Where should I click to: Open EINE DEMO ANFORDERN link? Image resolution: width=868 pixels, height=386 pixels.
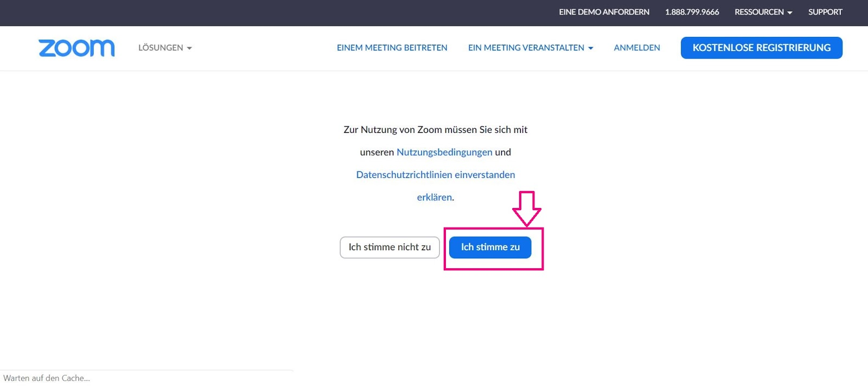604,12
